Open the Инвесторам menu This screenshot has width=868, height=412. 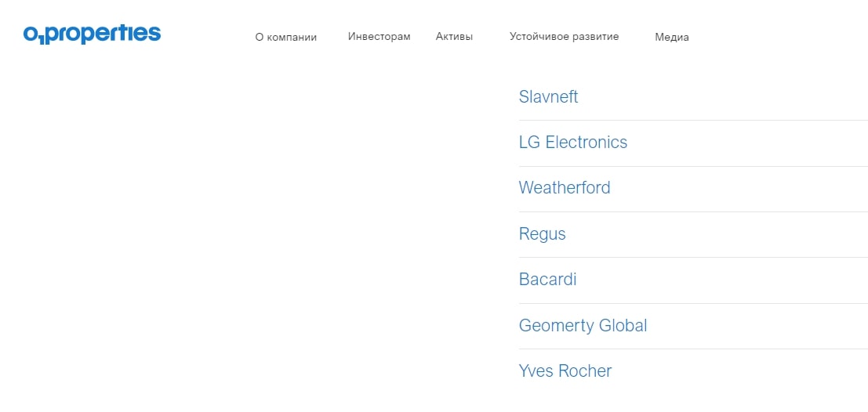(x=380, y=37)
